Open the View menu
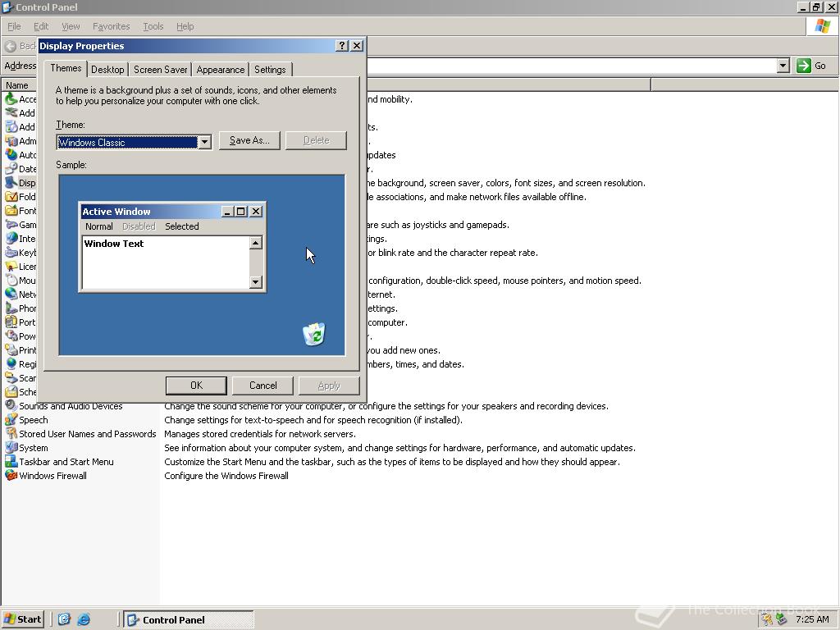The height and width of the screenshot is (630, 840). (x=71, y=26)
